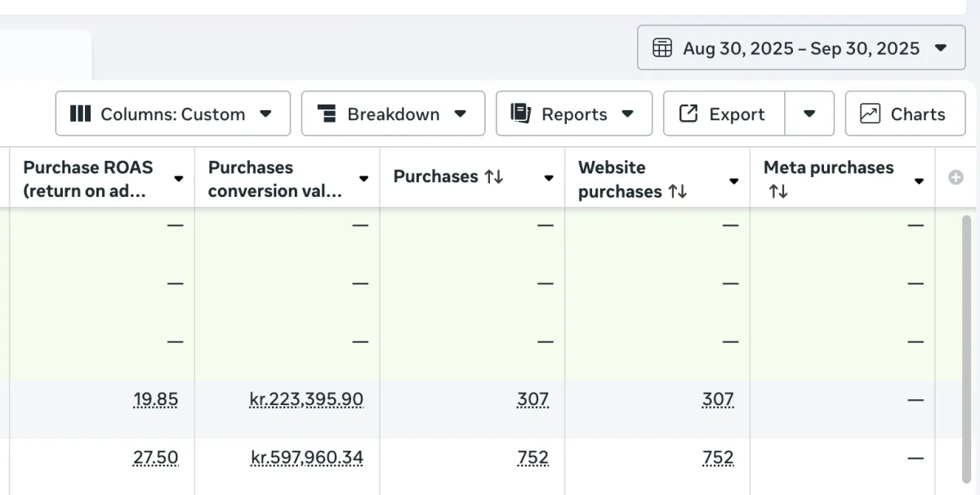Open the Breakdown menu
Image resolution: width=980 pixels, height=495 pixels.
(x=393, y=114)
